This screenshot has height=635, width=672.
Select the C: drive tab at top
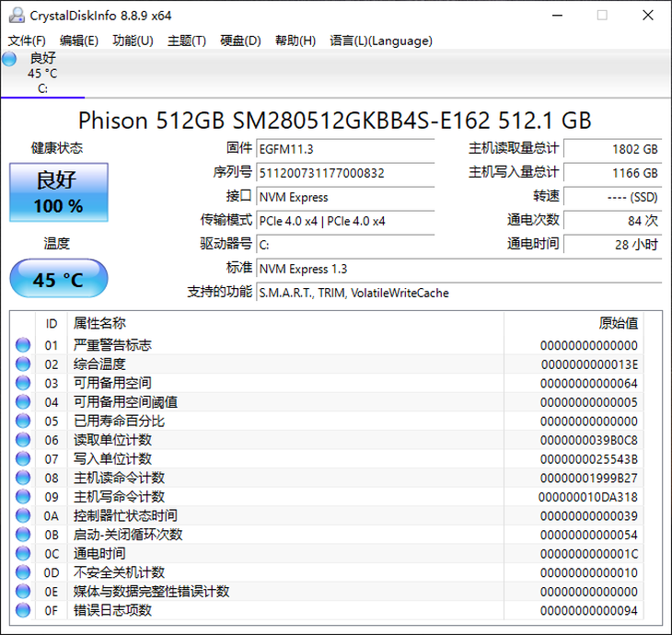click(x=42, y=74)
